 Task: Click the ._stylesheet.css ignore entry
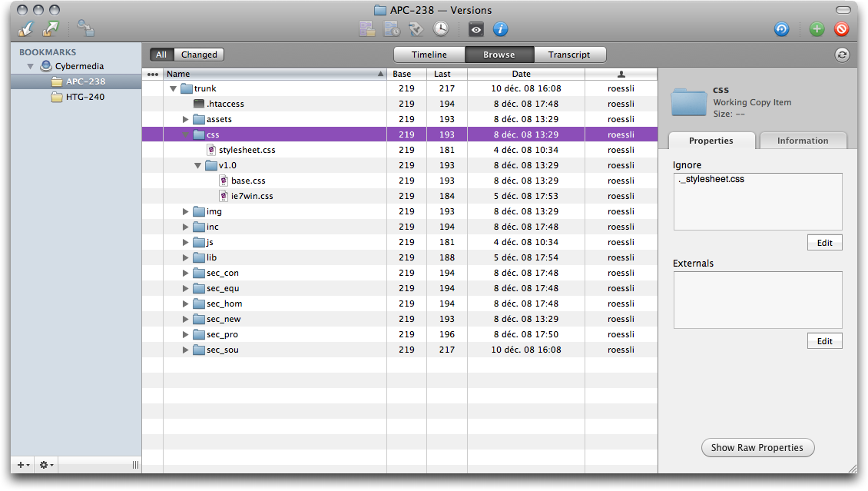(x=711, y=179)
